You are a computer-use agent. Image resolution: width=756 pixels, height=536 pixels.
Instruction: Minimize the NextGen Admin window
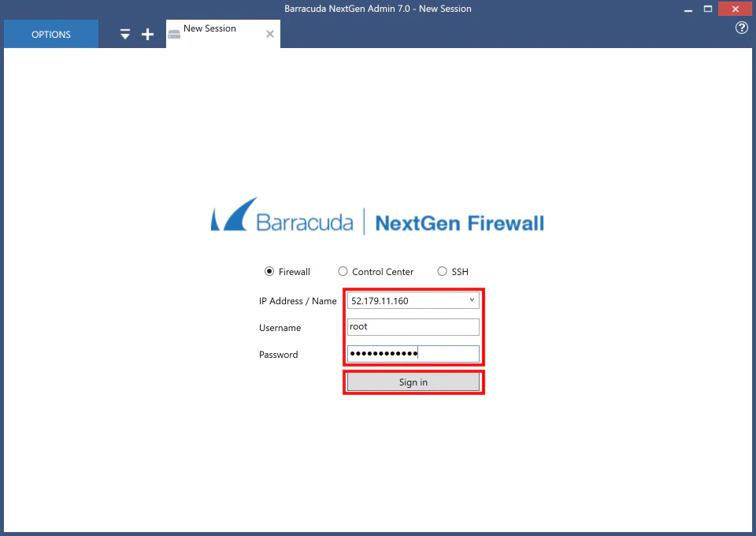coord(688,9)
